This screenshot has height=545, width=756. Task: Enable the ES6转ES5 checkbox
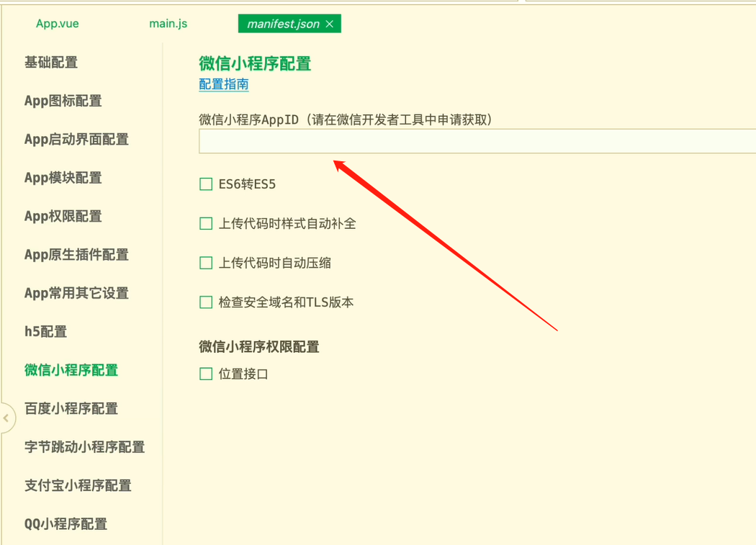206,184
